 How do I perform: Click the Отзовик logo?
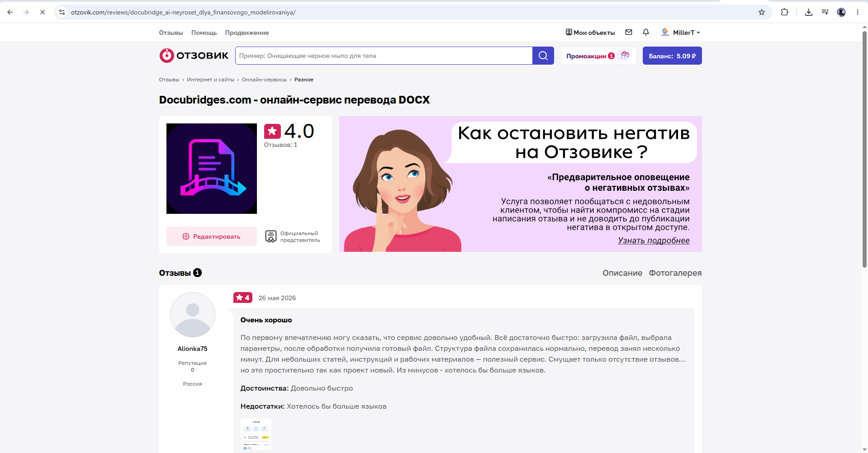[x=194, y=56]
